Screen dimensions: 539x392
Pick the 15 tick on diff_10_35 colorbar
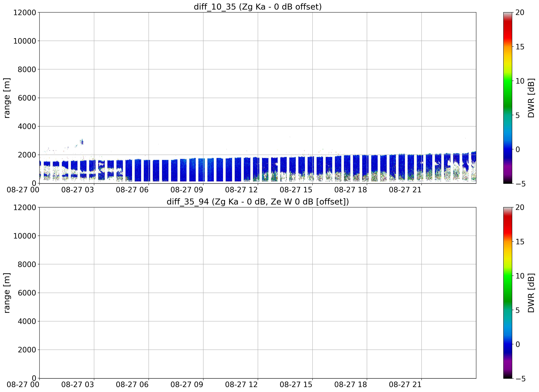tap(520, 47)
